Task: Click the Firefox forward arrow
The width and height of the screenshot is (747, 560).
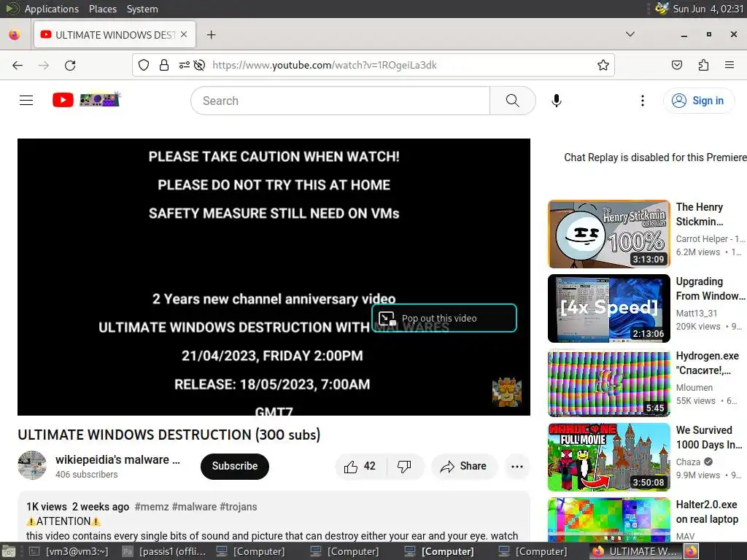Action: pyautogui.click(x=44, y=65)
